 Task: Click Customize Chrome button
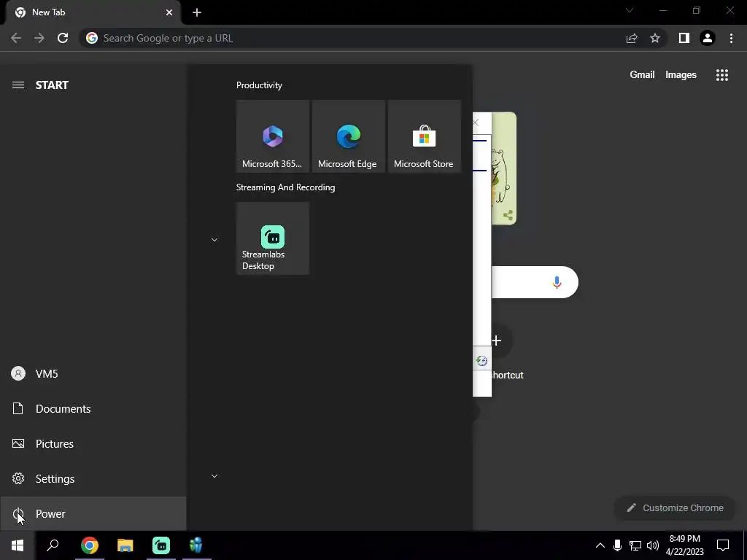(x=676, y=507)
